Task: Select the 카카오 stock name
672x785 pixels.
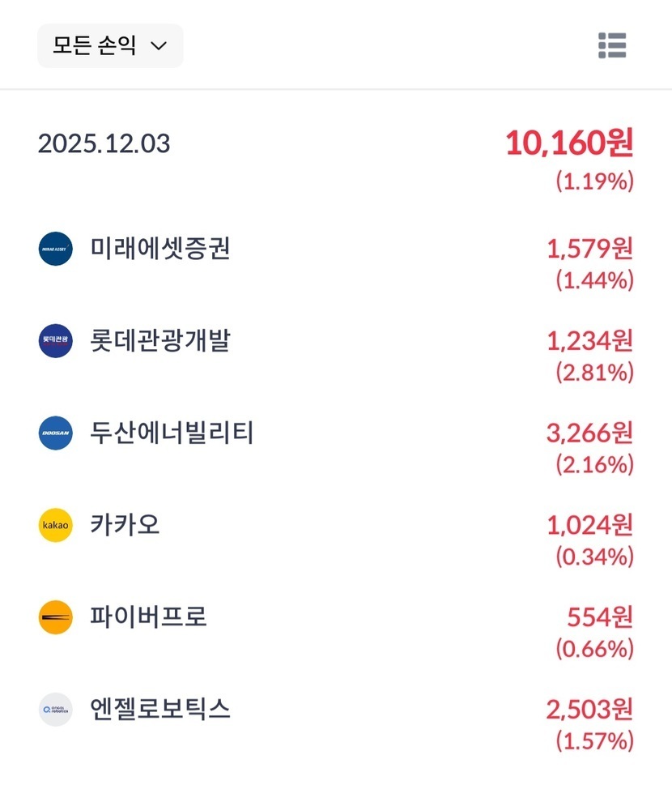Action: 125,525
